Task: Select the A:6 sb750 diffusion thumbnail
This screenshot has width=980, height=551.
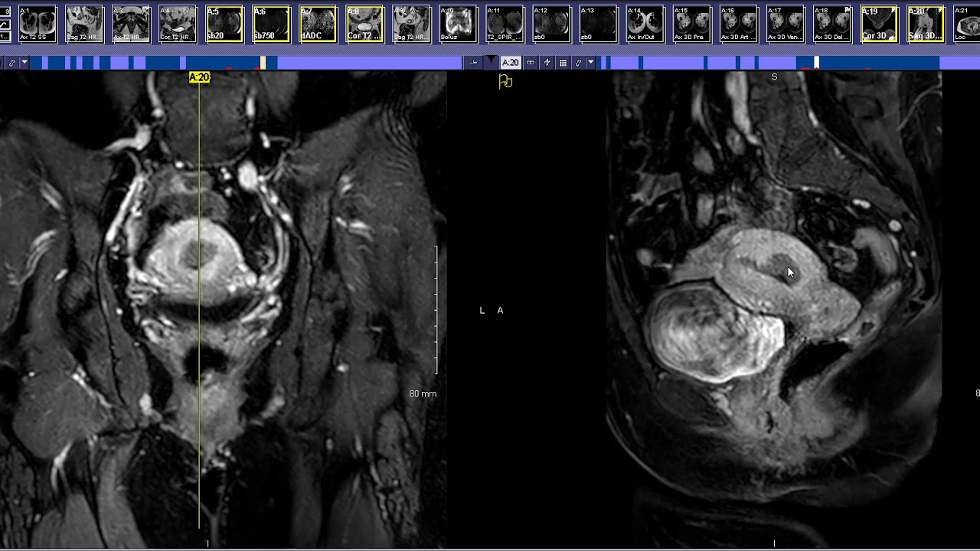Action: pyautogui.click(x=271, y=24)
